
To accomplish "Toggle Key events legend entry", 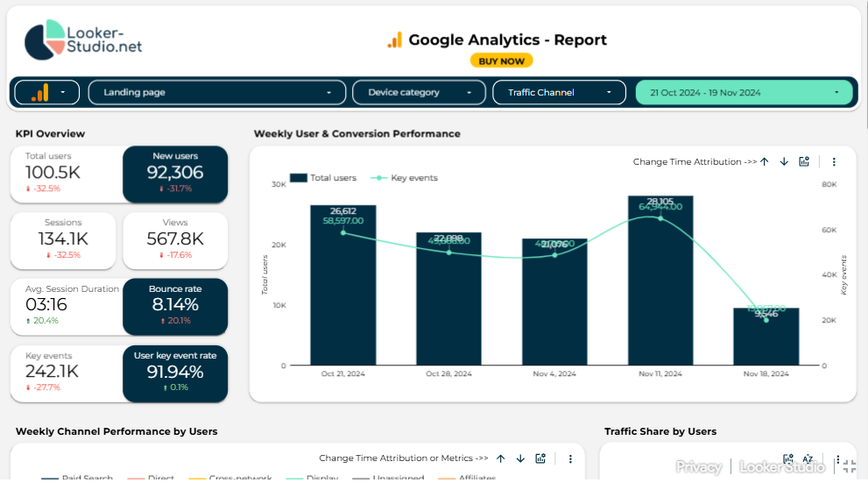I will click(x=404, y=178).
